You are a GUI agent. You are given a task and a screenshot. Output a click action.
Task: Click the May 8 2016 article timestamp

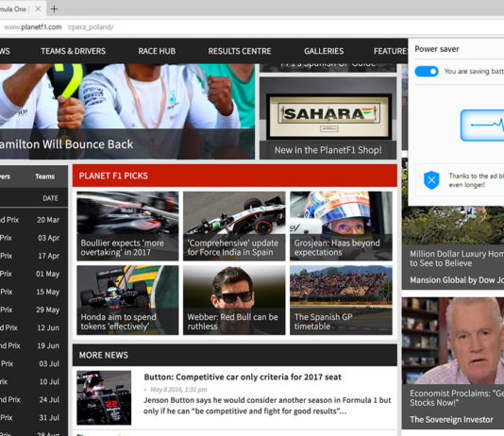point(178,390)
